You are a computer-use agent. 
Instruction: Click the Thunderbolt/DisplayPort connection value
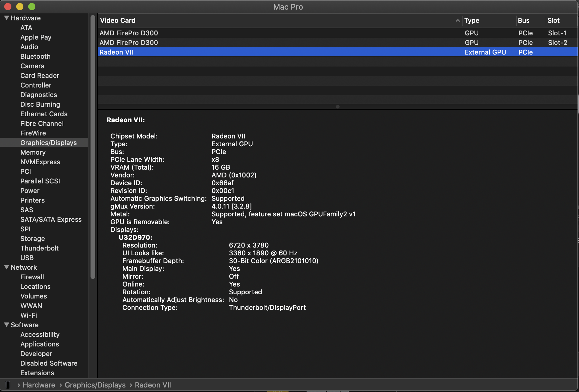click(x=267, y=307)
